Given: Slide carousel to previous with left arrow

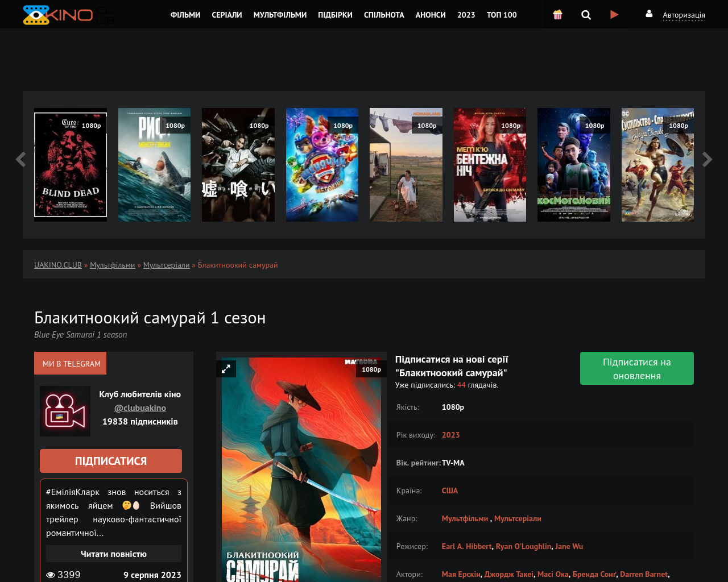Looking at the screenshot, I should [21, 160].
